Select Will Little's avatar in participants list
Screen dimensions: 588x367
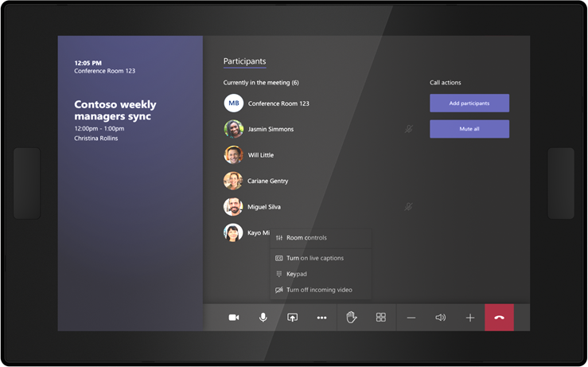[233, 155]
